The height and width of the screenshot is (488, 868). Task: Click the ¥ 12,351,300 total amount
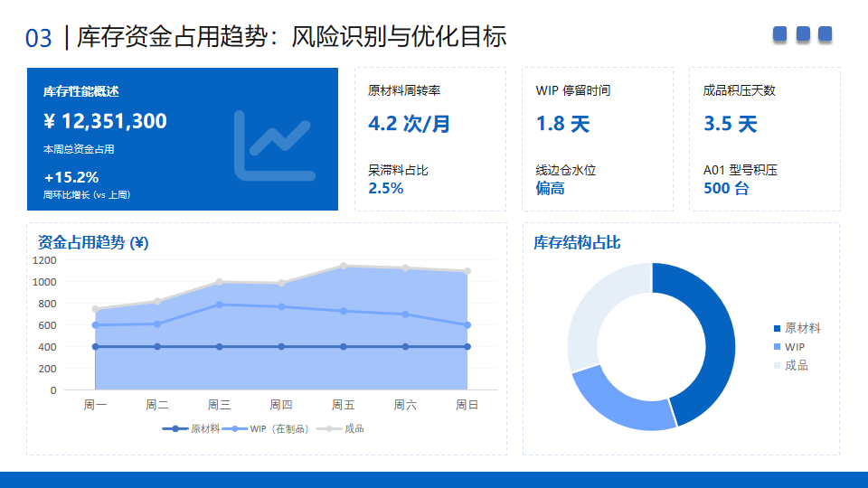click(x=105, y=121)
